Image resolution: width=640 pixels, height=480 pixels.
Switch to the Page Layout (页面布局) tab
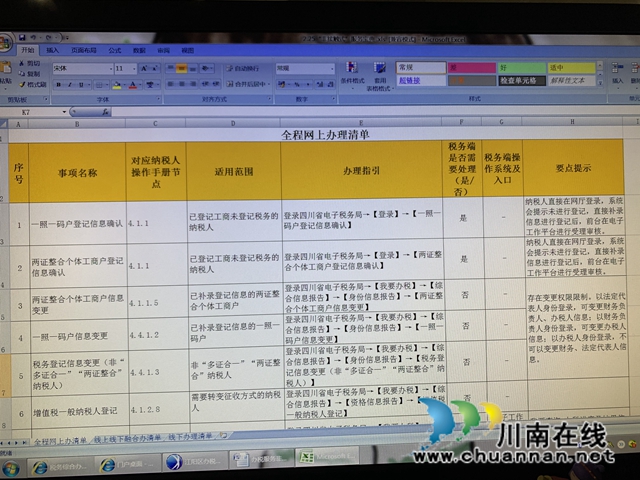84,50
